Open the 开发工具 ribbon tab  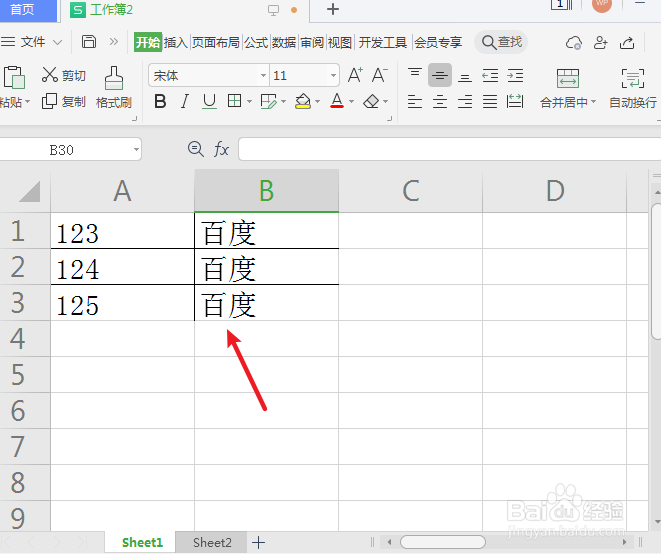pos(383,42)
